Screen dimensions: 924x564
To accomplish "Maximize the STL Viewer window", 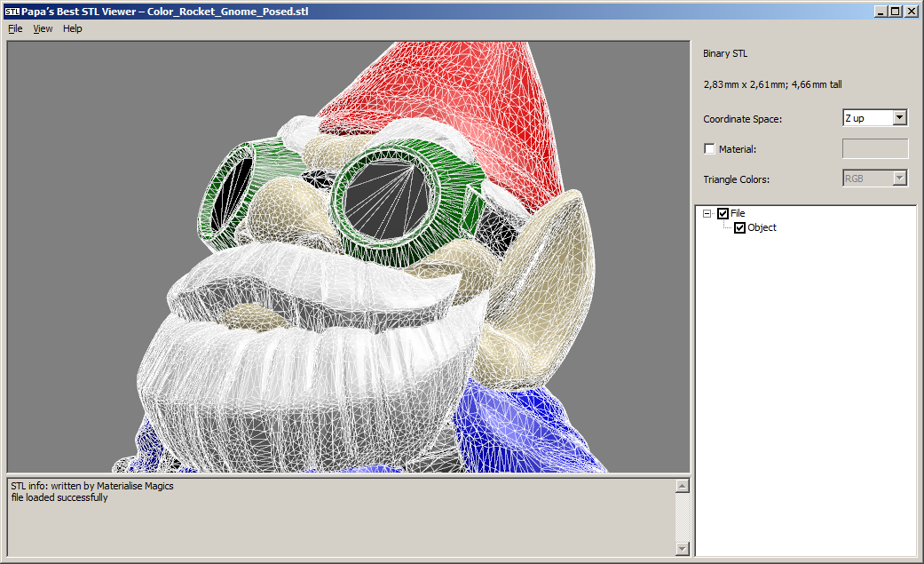I will pyautogui.click(x=896, y=12).
